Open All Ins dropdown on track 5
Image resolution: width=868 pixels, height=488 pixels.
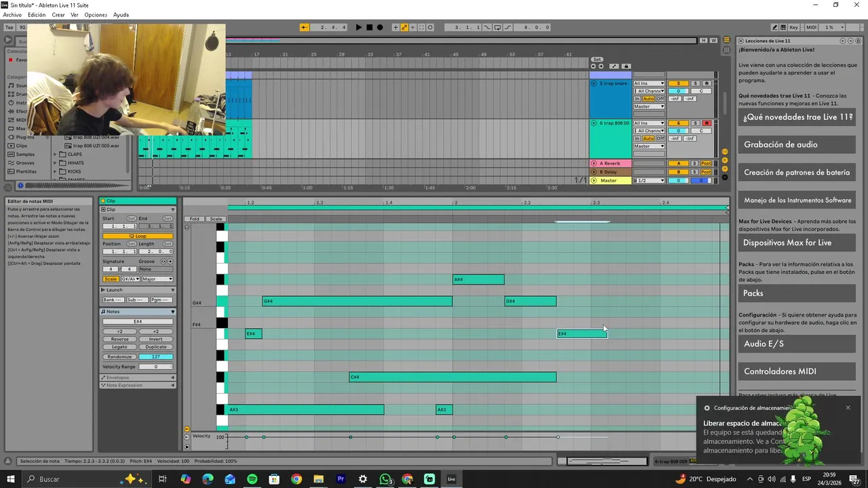[649, 83]
